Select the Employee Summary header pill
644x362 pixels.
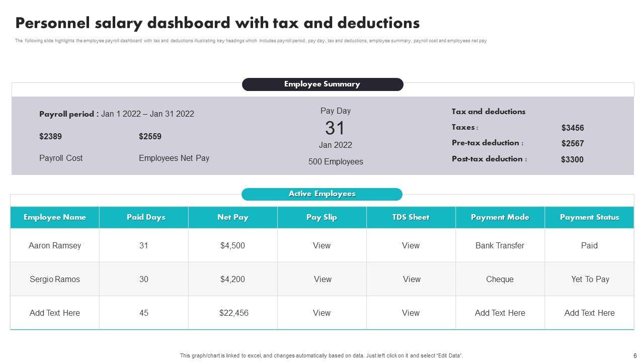point(323,84)
